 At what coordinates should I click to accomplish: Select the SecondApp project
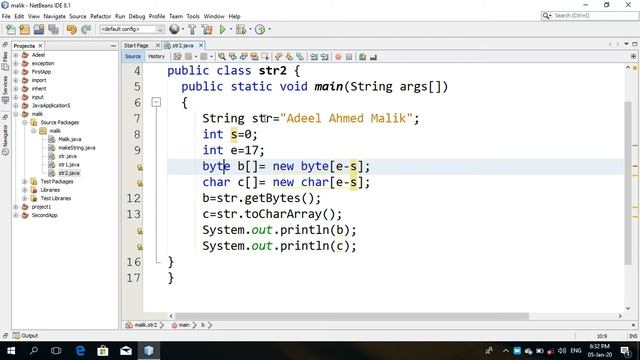[44, 215]
